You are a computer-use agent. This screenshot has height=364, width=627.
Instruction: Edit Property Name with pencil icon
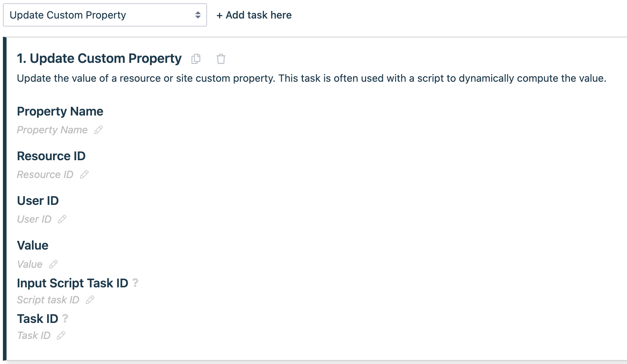98,130
